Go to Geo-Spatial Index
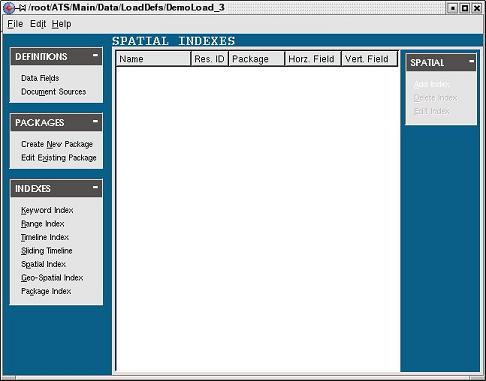Viewport: 486px width, 381px height. click(x=52, y=278)
